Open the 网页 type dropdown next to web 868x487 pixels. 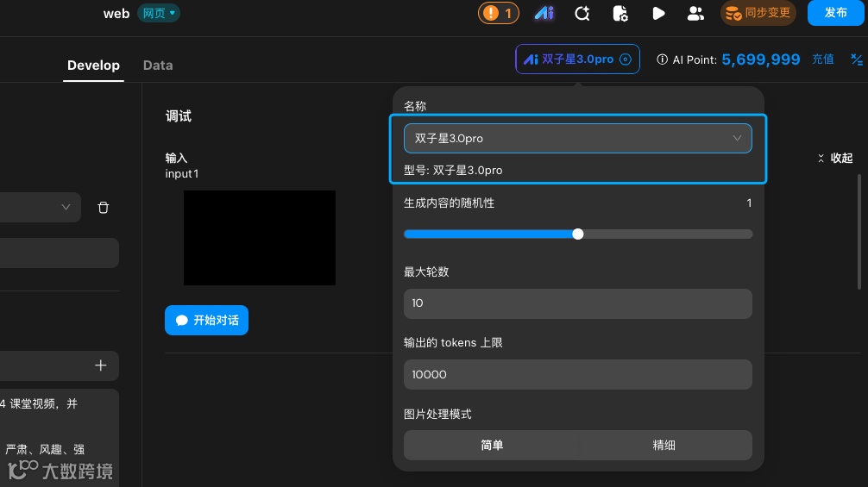[x=158, y=13]
